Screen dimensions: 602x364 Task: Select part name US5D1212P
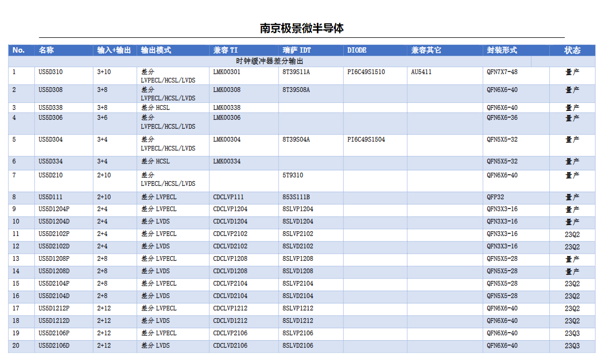pyautogui.click(x=54, y=308)
